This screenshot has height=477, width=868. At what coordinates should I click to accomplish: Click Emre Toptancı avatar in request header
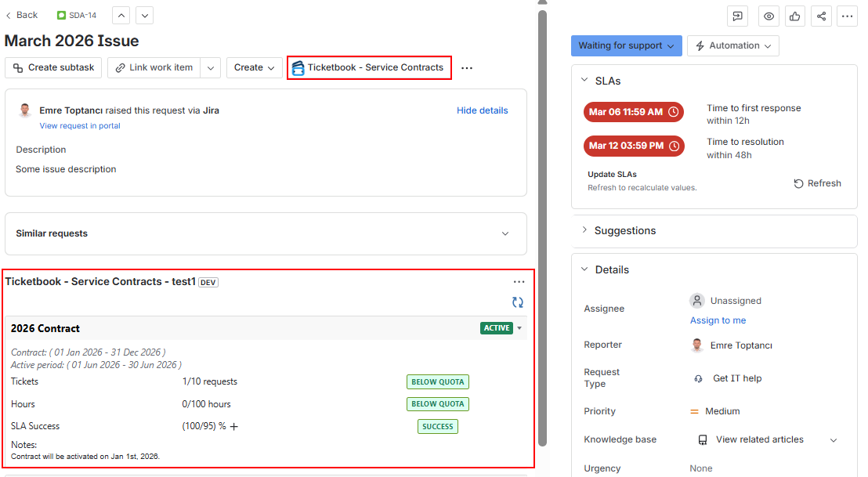[x=25, y=110]
